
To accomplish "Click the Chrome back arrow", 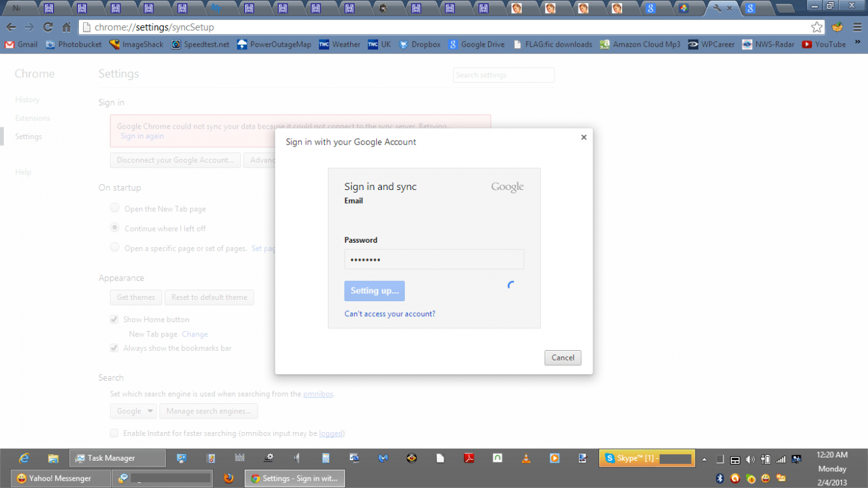I will (x=11, y=27).
